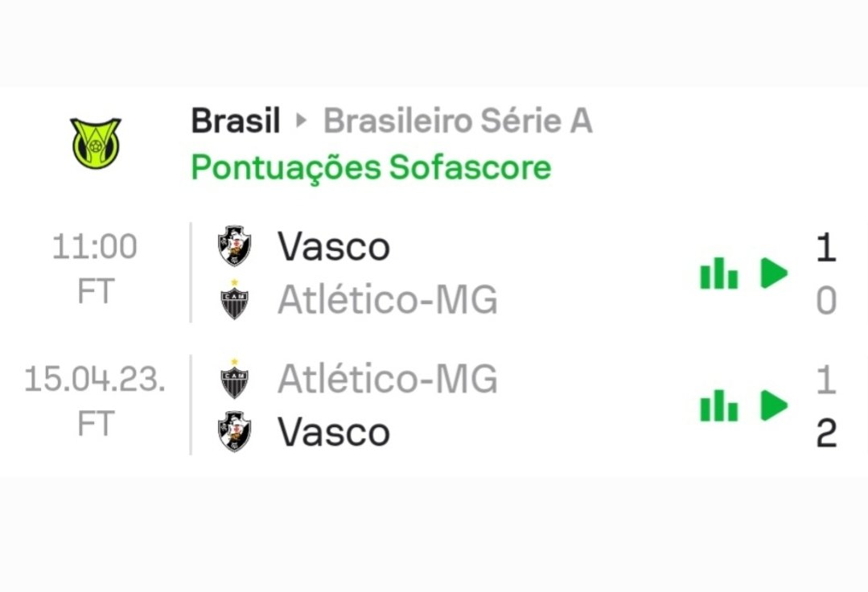Image resolution: width=868 pixels, height=592 pixels.
Task: Select Vasco team name in the 11:00 match
Action: (x=334, y=246)
